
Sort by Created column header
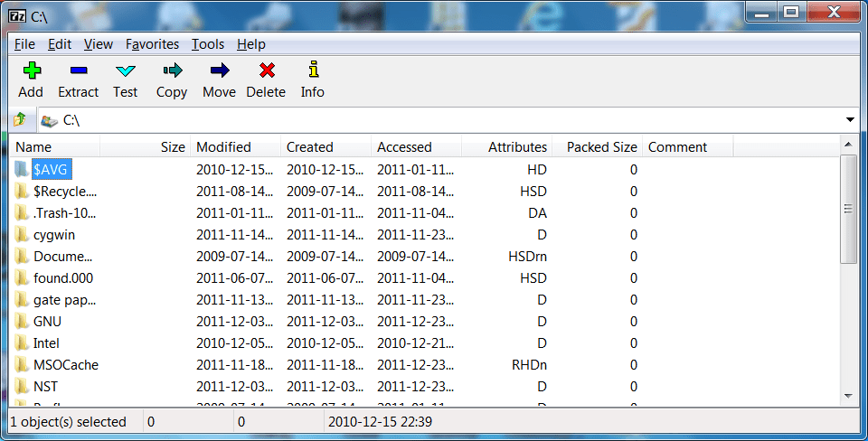click(x=325, y=147)
